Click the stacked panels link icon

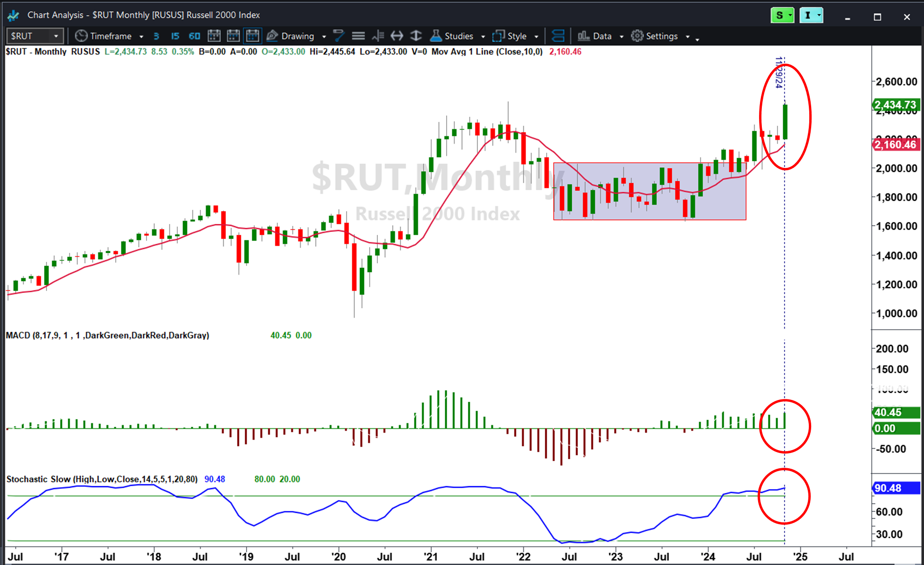[558, 36]
